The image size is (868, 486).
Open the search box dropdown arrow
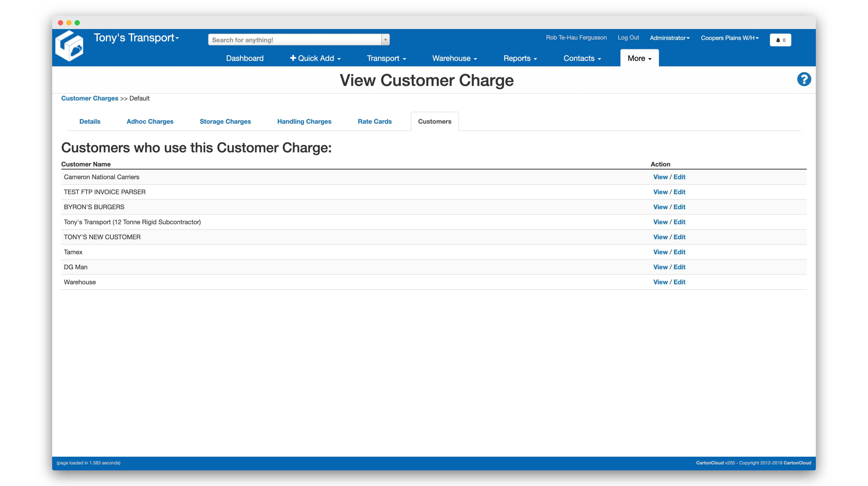(385, 40)
